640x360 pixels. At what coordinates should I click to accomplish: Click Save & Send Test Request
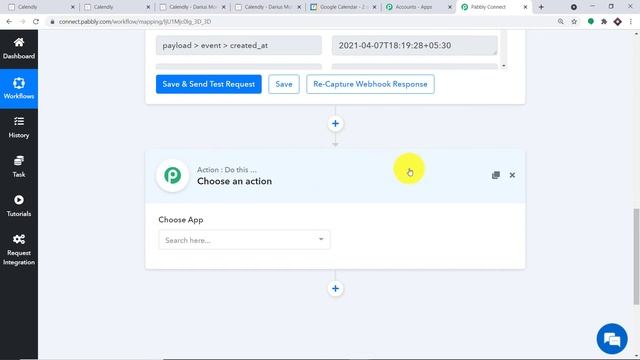(209, 84)
